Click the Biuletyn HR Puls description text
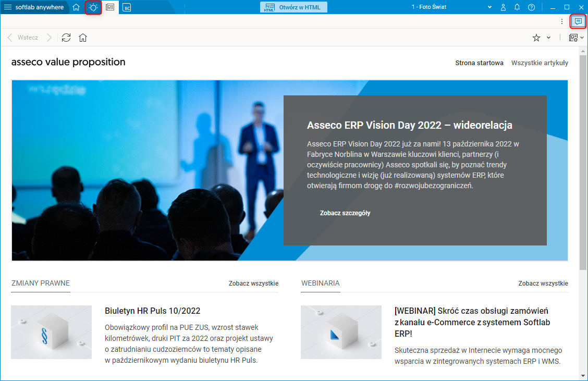The image size is (588, 381). [189, 344]
